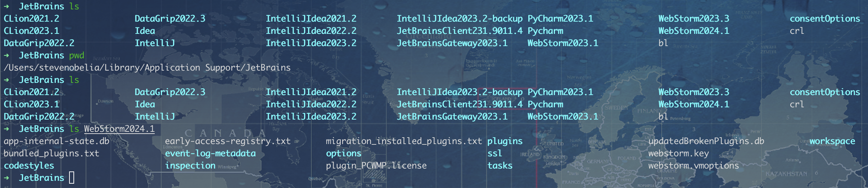
Task: Click updatedBrokenPlugins.db file name
Action: point(706,141)
